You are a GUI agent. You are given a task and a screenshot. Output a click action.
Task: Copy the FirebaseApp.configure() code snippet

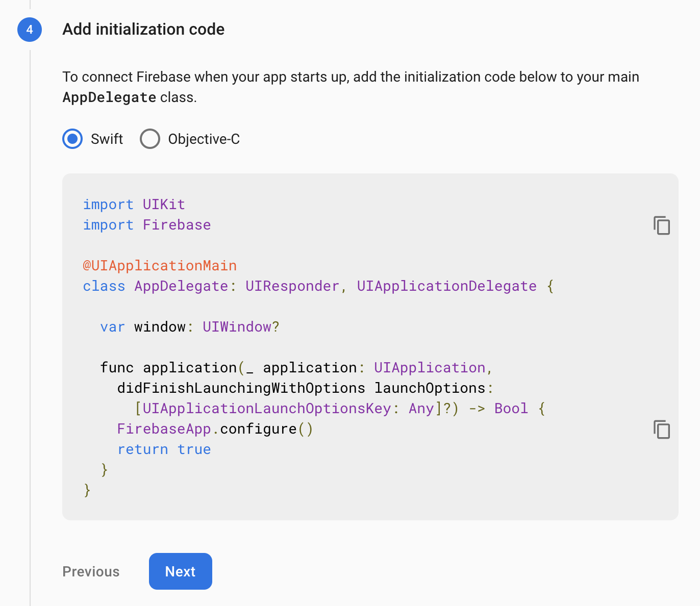pos(662,429)
